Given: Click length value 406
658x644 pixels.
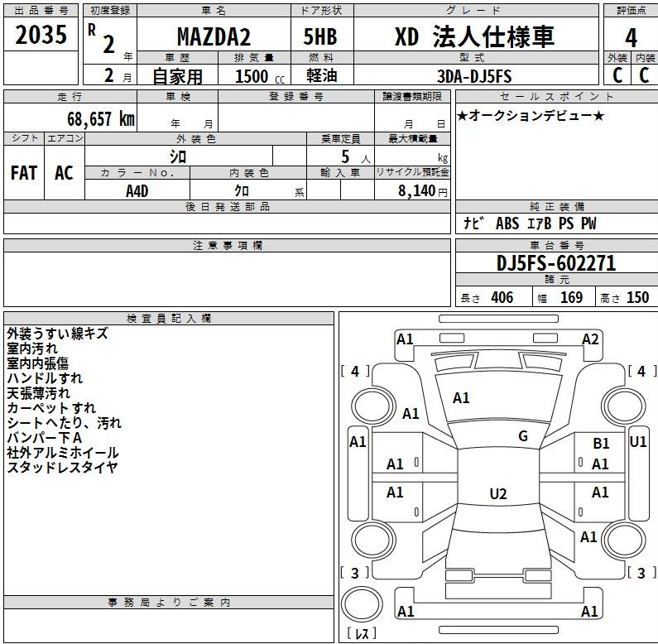Looking at the screenshot, I should coord(502,298).
